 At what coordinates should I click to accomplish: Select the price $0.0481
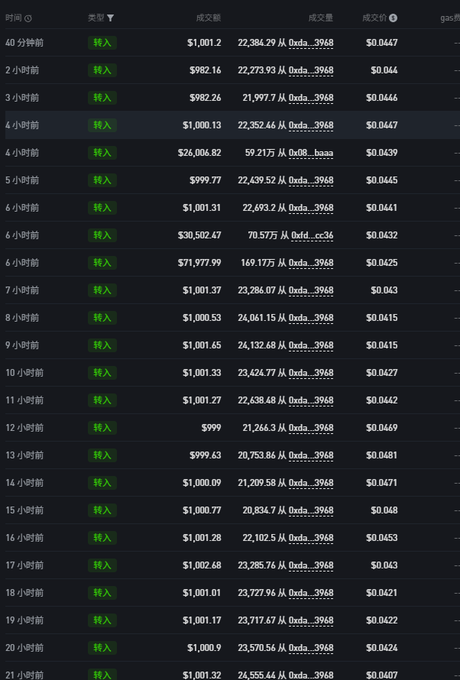point(382,455)
